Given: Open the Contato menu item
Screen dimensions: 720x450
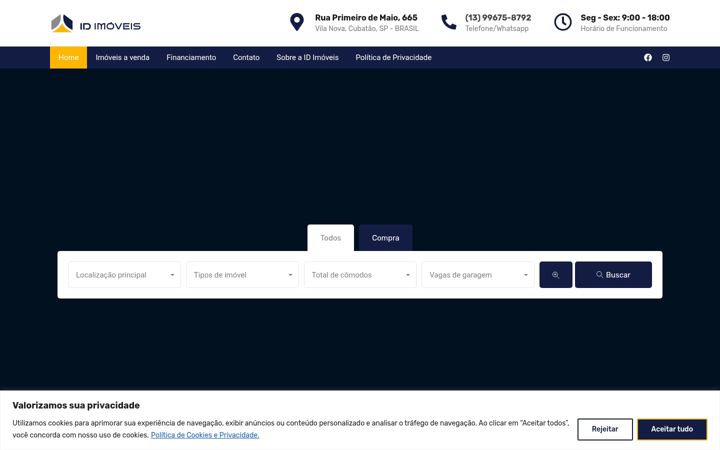Looking at the screenshot, I should pyautogui.click(x=246, y=57).
